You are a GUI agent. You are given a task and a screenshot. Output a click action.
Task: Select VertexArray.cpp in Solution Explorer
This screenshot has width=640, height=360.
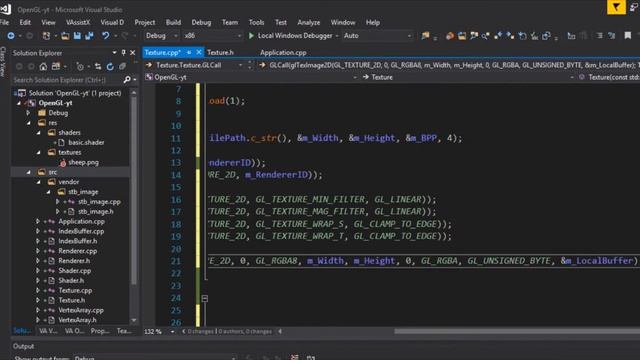coord(81,310)
